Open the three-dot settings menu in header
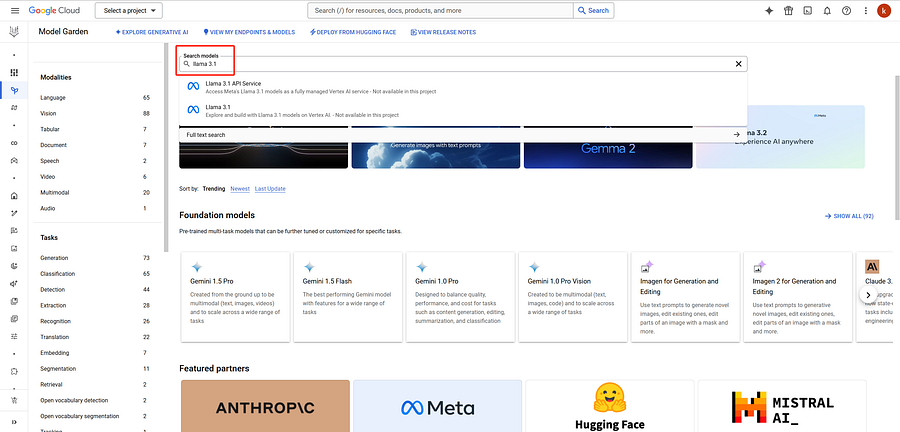 [x=866, y=10]
